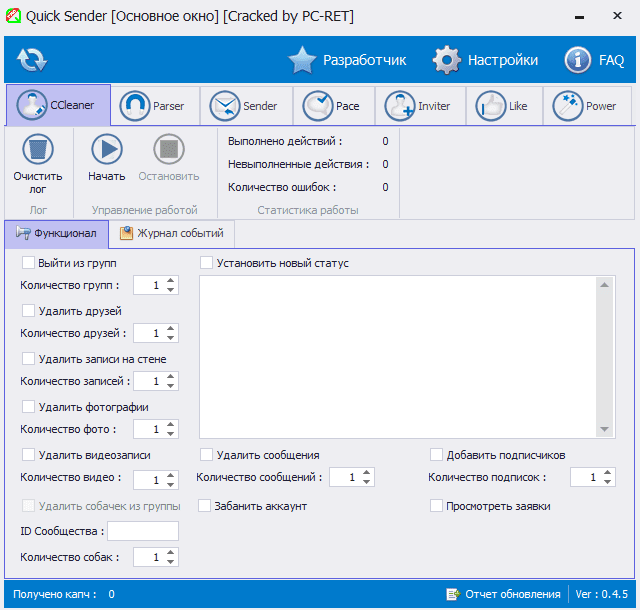Image resolution: width=640 pixels, height=610 pixels.
Task: Switch to the Sender tab
Action: 246,106
